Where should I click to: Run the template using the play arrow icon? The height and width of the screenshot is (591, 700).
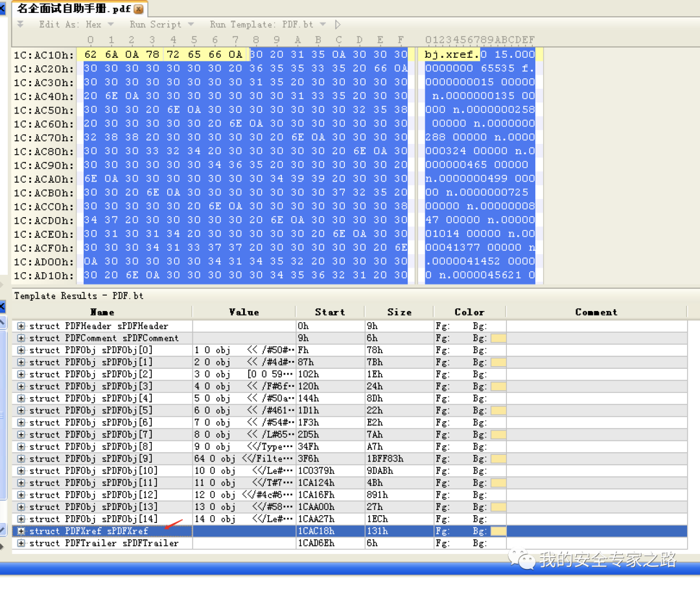click(x=336, y=25)
